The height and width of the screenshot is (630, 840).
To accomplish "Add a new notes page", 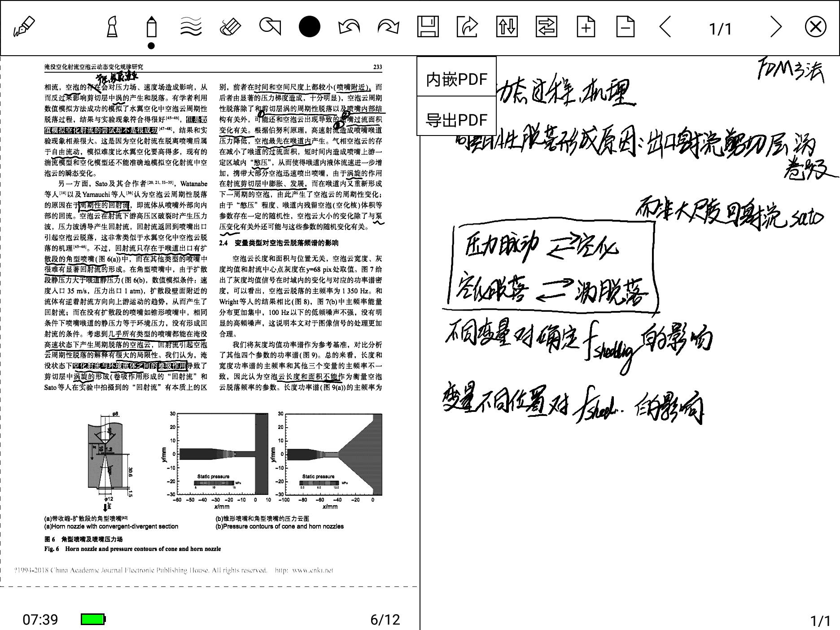I will (x=586, y=28).
